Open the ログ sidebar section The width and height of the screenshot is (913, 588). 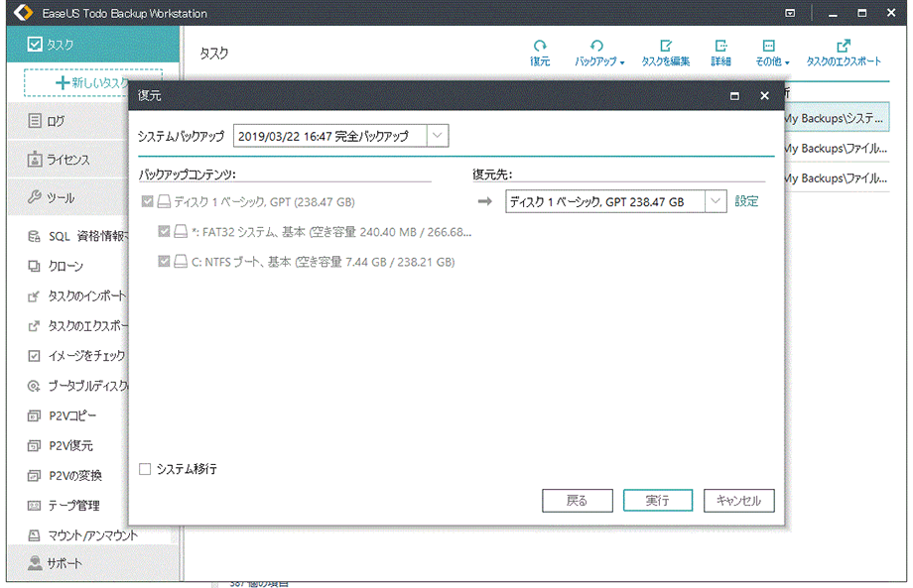click(x=67, y=121)
